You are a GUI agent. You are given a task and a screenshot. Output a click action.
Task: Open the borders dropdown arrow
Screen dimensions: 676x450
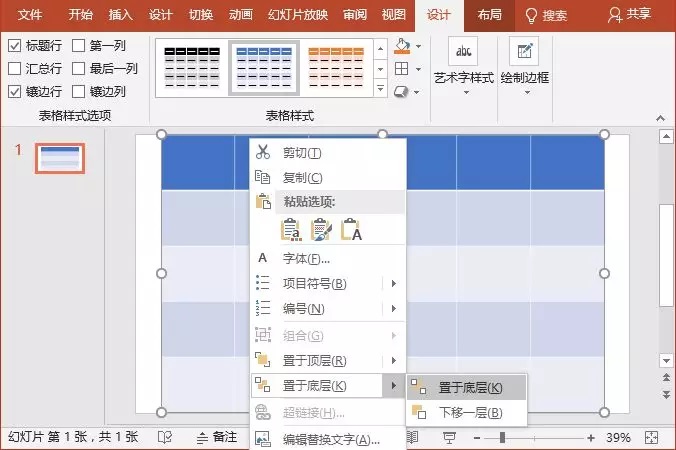coord(418,69)
